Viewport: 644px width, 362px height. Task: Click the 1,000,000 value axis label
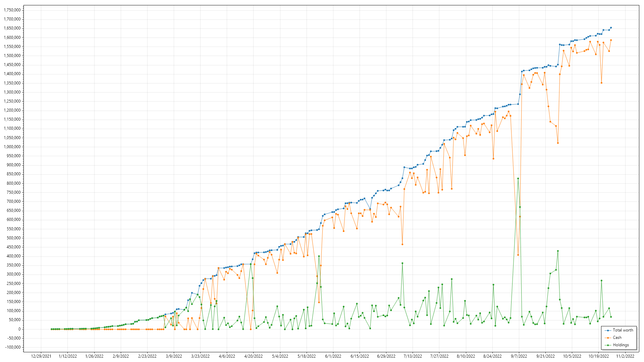pyautogui.click(x=12, y=147)
